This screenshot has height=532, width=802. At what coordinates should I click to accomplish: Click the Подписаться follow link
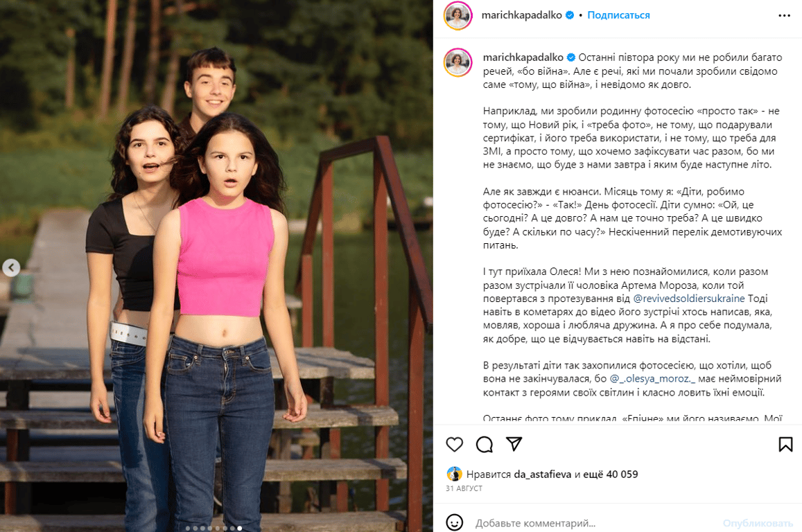[618, 15]
